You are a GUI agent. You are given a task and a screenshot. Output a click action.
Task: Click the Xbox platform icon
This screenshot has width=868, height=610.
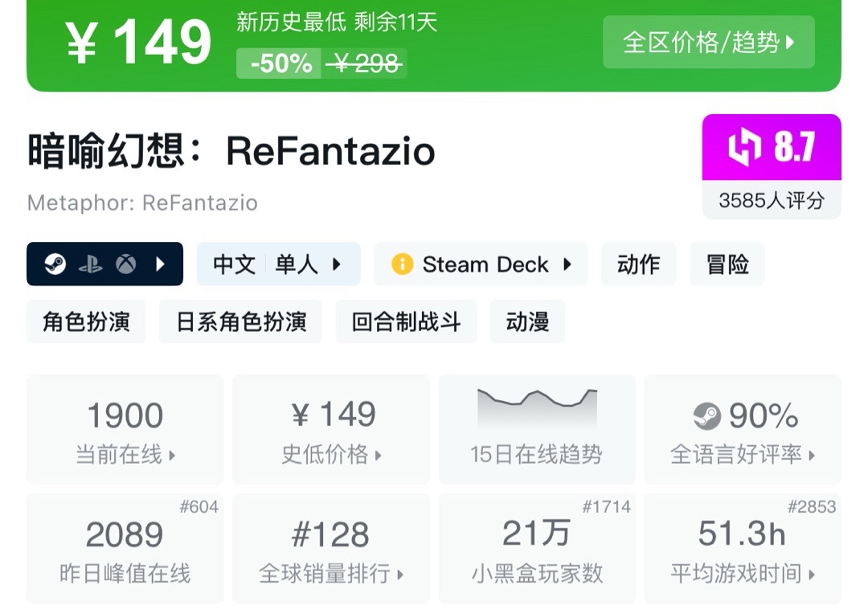point(125,264)
